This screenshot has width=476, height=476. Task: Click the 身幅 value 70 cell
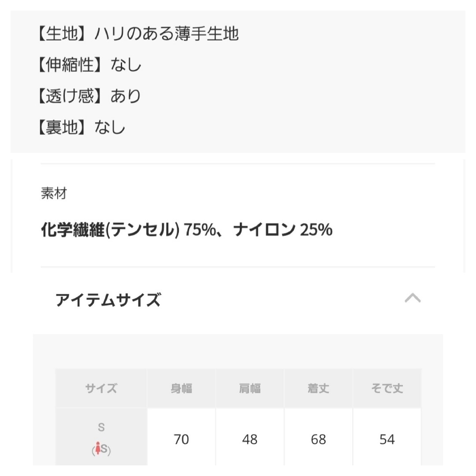click(x=181, y=439)
